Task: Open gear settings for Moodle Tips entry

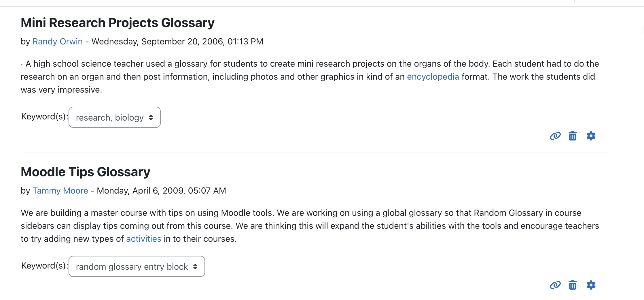Action: click(x=591, y=285)
